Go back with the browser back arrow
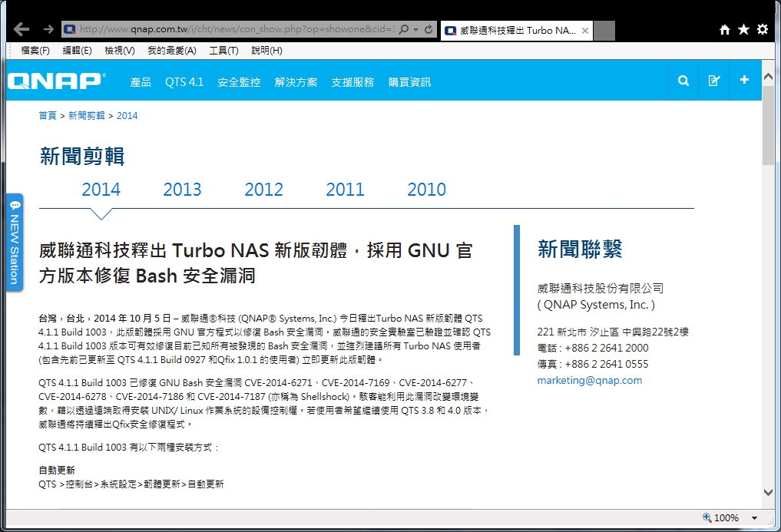 point(21,29)
